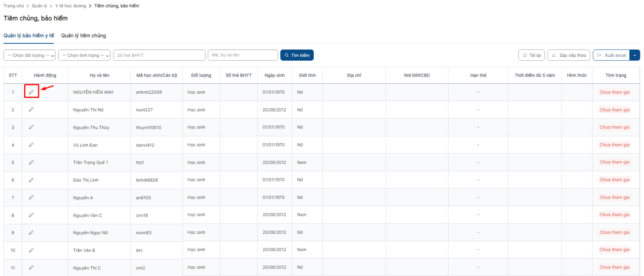
Task: Click pencil icon for Nguyễn Thị Nữ
Action: 31,109
